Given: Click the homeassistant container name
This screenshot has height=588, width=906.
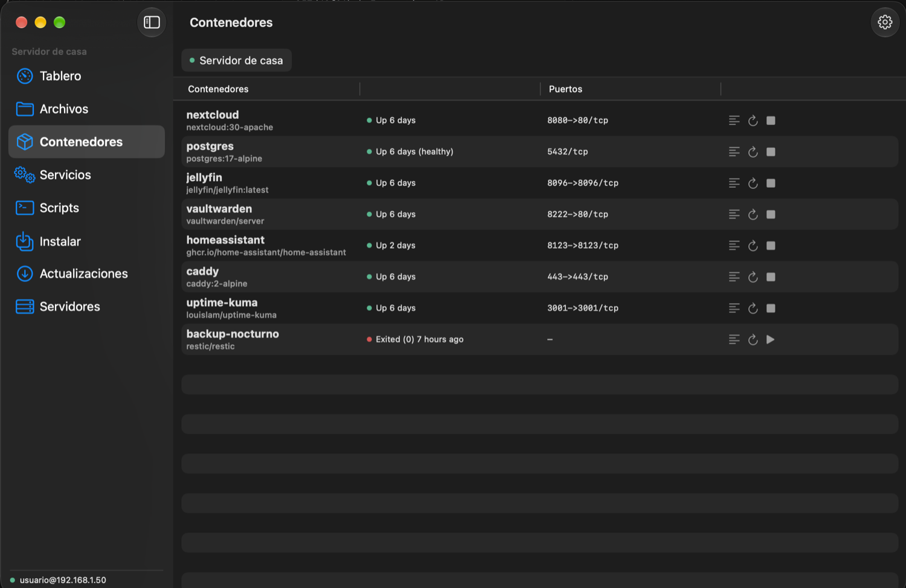Looking at the screenshot, I should (x=225, y=240).
